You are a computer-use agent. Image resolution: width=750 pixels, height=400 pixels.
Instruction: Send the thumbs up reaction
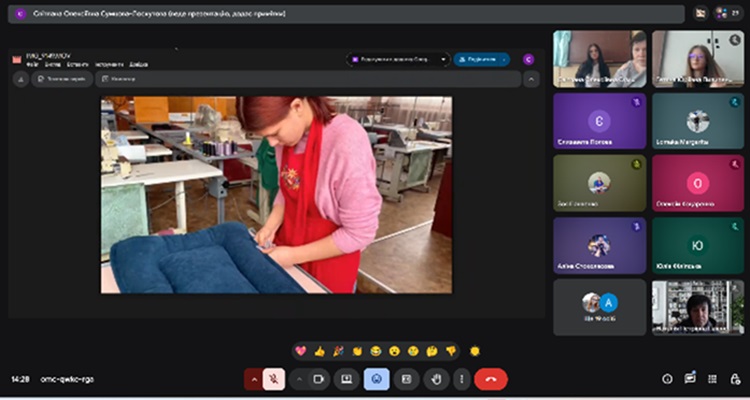(319, 351)
